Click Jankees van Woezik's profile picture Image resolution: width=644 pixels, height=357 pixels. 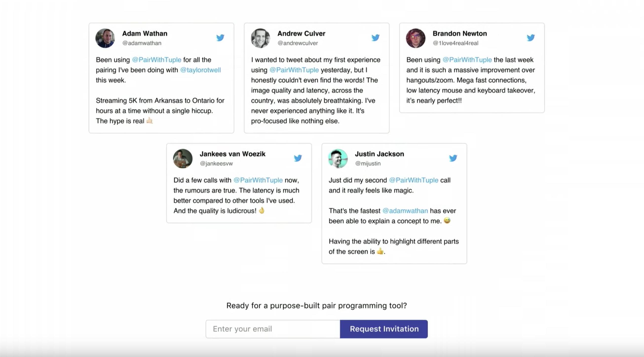(x=183, y=158)
